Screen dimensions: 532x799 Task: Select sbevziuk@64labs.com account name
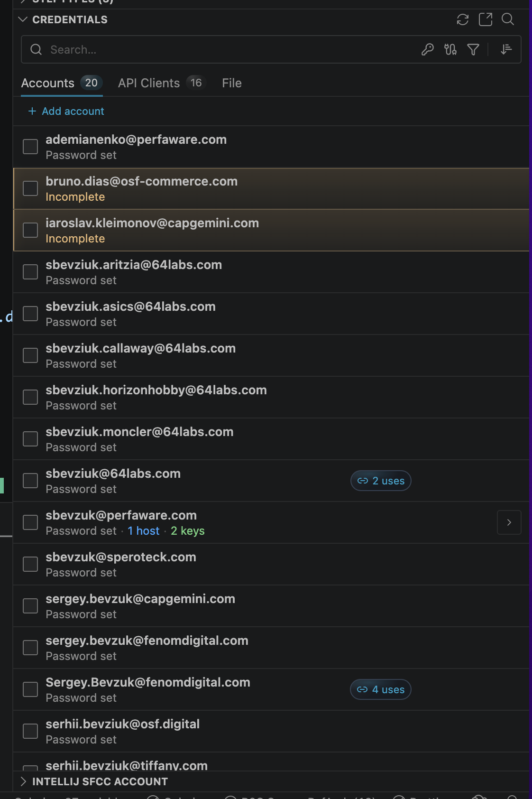point(113,474)
